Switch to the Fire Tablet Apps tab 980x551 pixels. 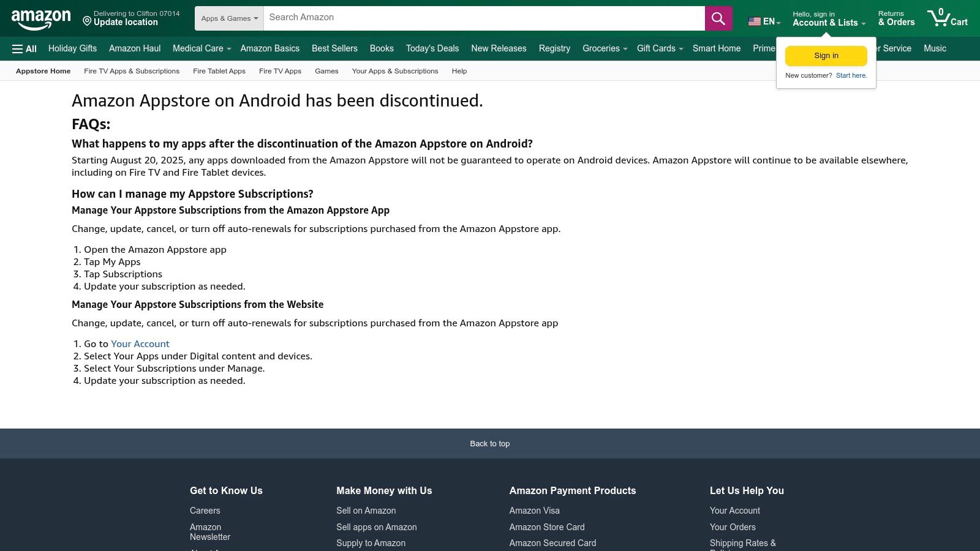click(219, 71)
